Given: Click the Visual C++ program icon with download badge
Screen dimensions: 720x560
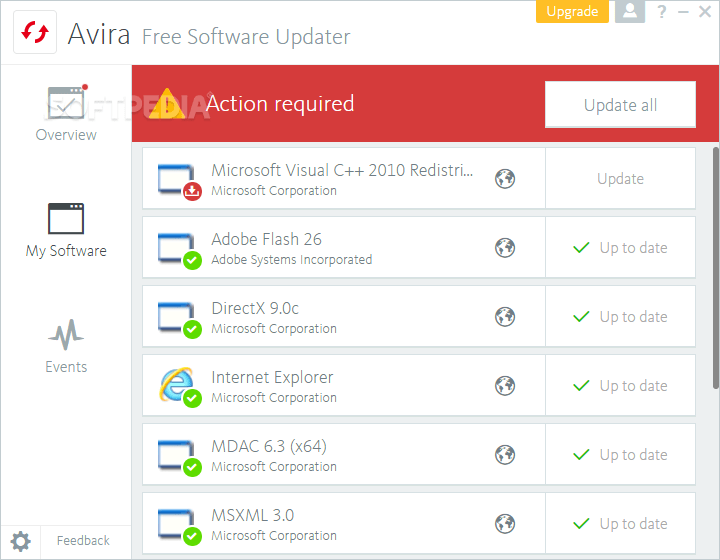Looking at the screenshot, I should tap(180, 182).
